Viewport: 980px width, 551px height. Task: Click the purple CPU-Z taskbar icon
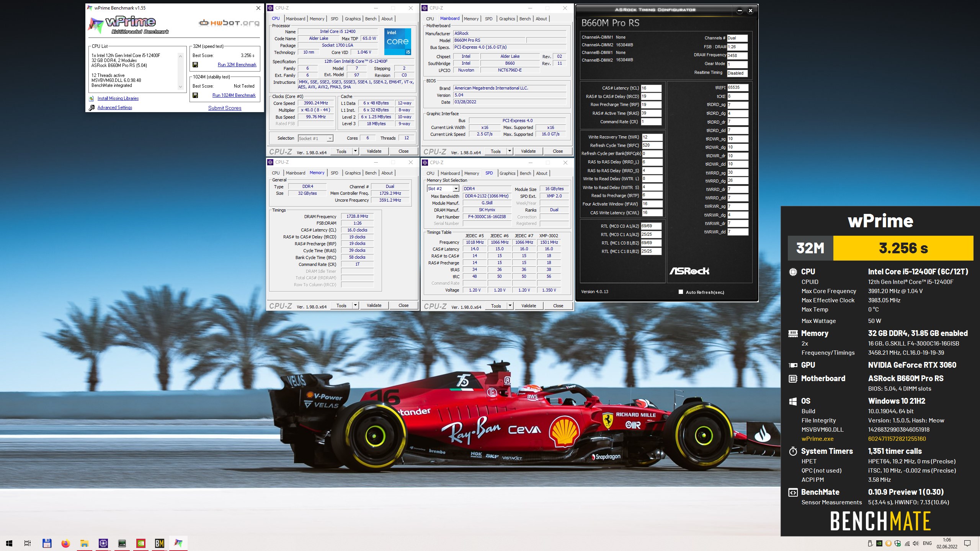[x=103, y=543]
